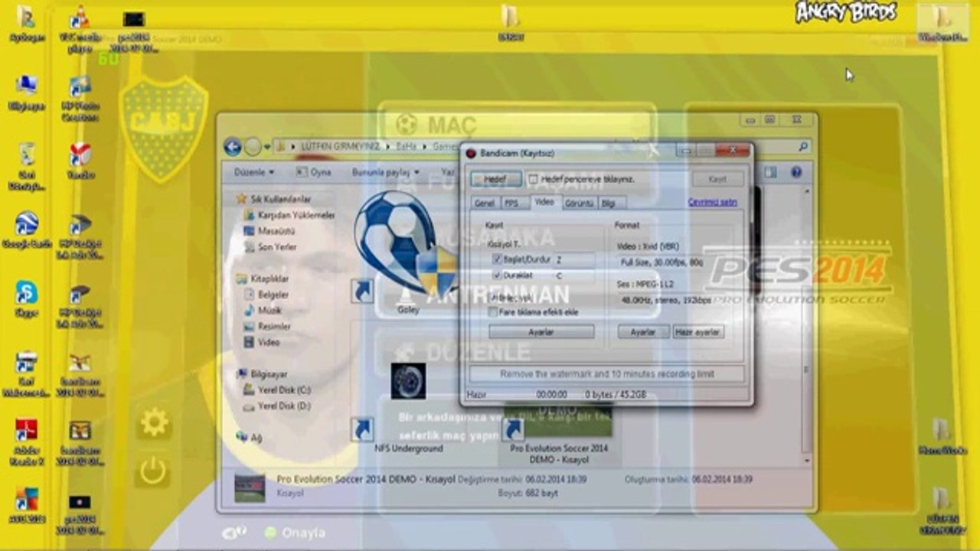Click the Duraklat hotkey field 'C'

point(573,275)
